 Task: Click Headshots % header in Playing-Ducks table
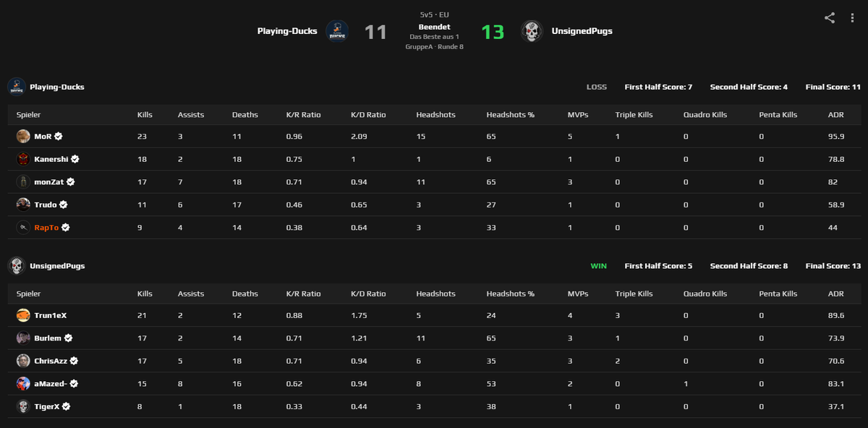point(510,115)
